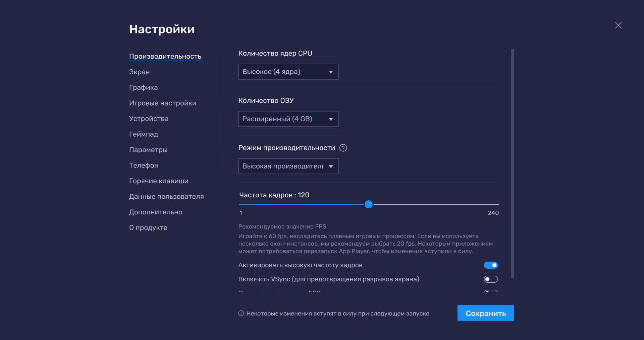The height and width of the screenshot is (340, 644).
Task: Click the 'Частота кадров : 120' label
Action: [x=274, y=195]
